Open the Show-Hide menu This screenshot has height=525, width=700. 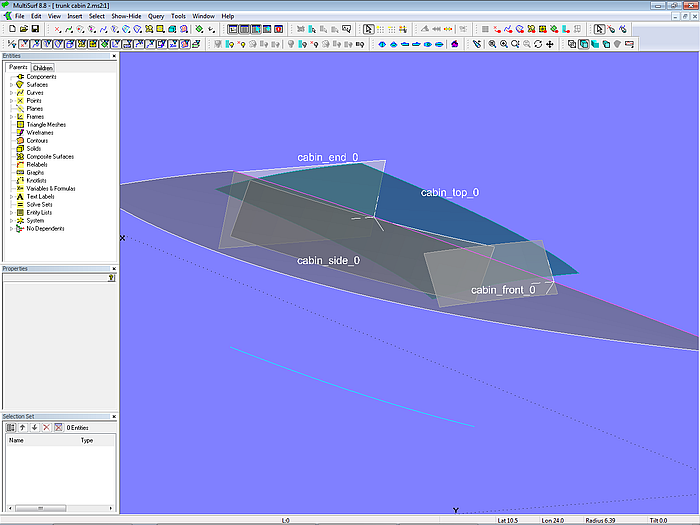pyautogui.click(x=125, y=17)
